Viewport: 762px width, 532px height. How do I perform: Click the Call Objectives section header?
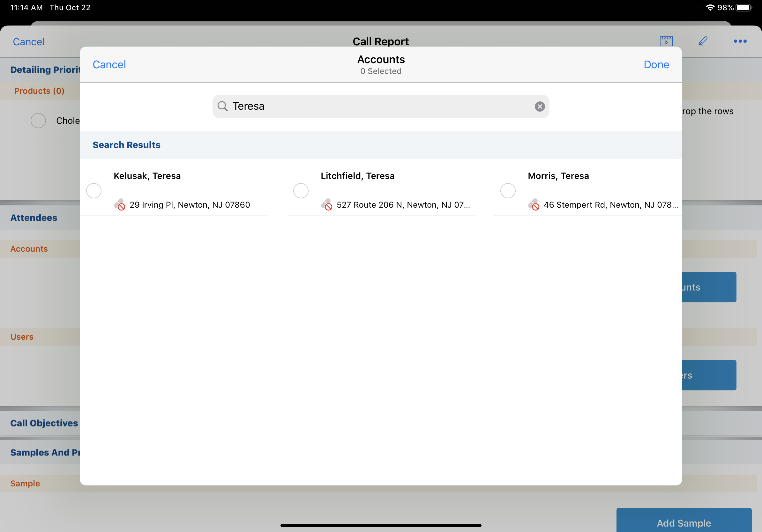(x=44, y=423)
